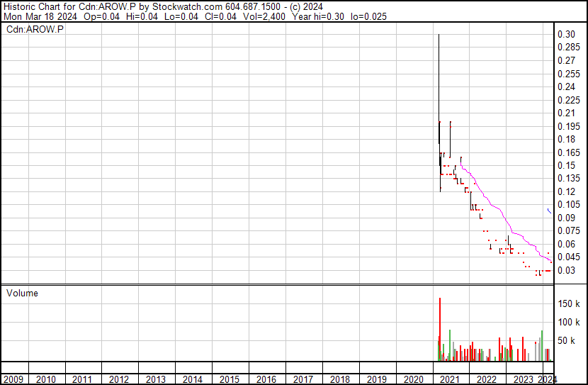Screen dimensions: 588x385
Task: Click the Cdn:AROW.P symbol label in the chart
Action: click(35, 30)
